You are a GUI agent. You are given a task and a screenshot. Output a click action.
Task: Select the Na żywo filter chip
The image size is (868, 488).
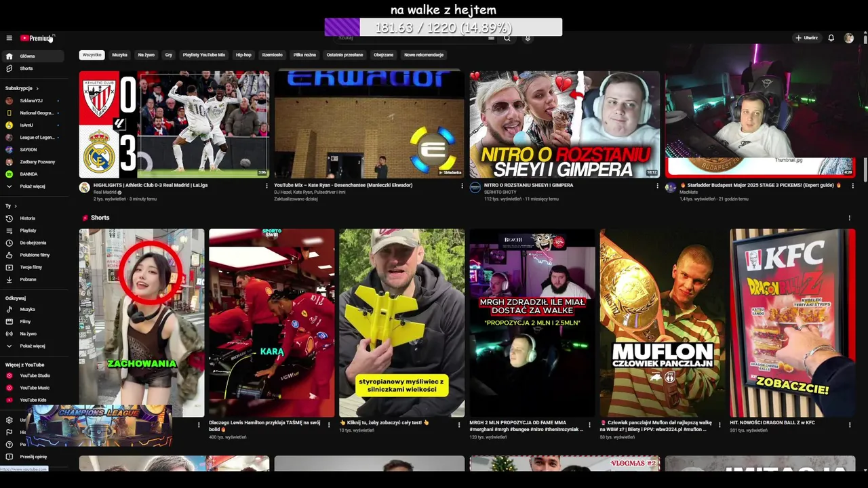point(146,55)
